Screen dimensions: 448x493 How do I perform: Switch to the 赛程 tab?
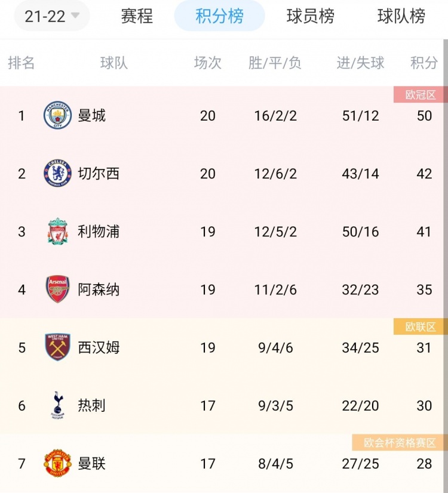[x=137, y=16]
